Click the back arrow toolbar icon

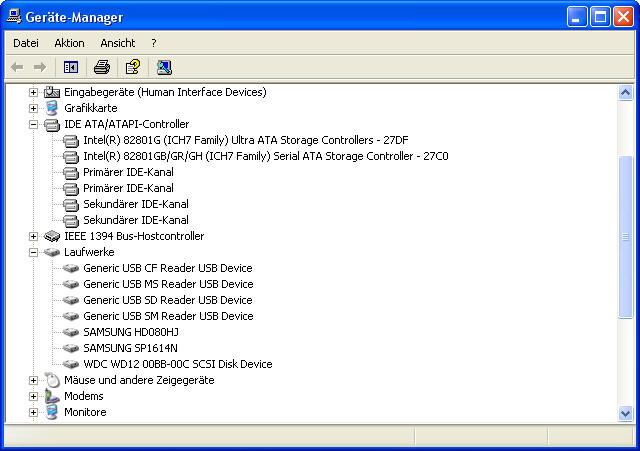(17, 67)
